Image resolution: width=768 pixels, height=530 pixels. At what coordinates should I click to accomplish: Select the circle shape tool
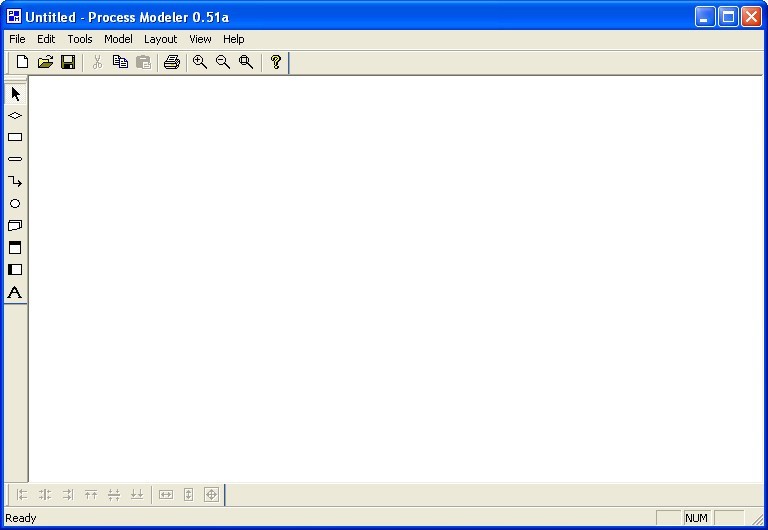click(x=15, y=204)
